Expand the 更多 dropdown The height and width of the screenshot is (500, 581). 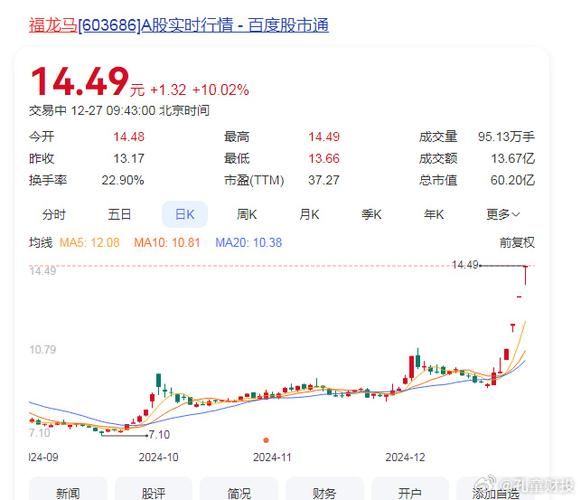tap(503, 215)
